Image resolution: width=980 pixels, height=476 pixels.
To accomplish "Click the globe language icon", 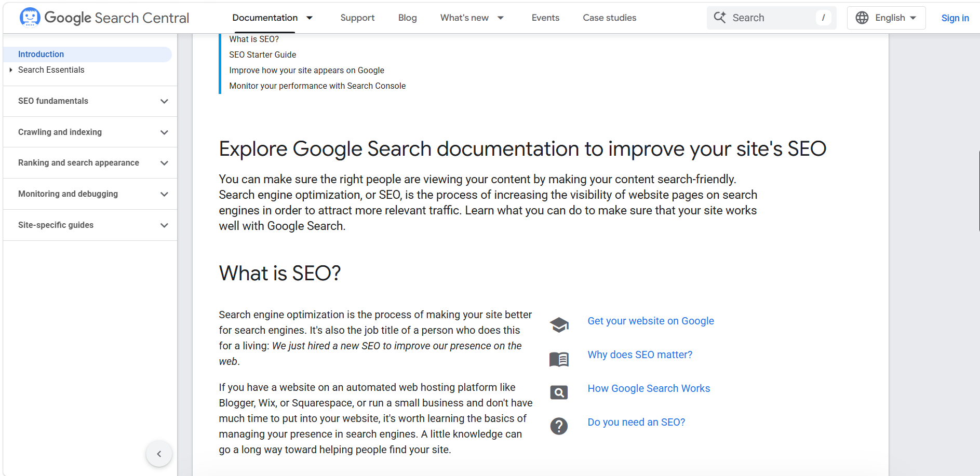I will coord(862,18).
